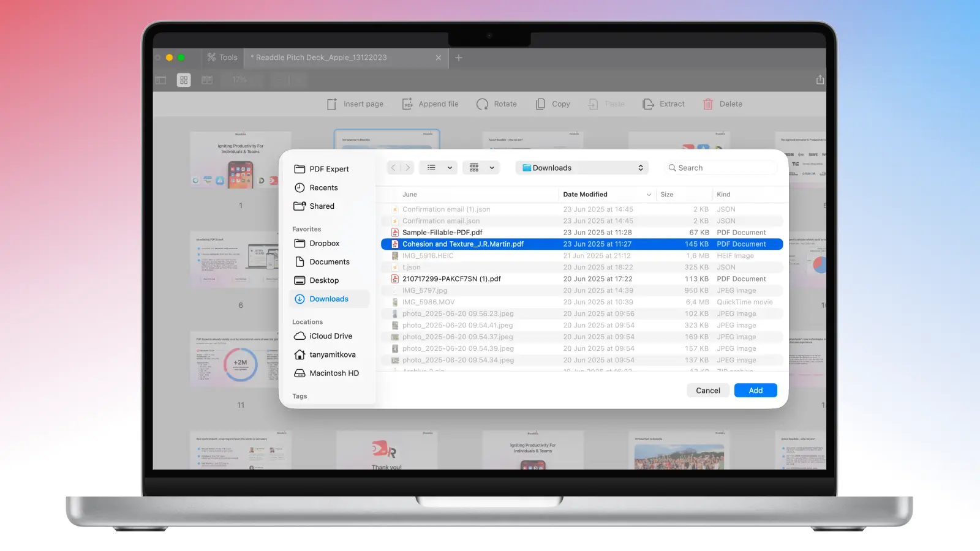Switch to two-page view mode
Image resolution: width=980 pixels, height=551 pixels.
207,80
